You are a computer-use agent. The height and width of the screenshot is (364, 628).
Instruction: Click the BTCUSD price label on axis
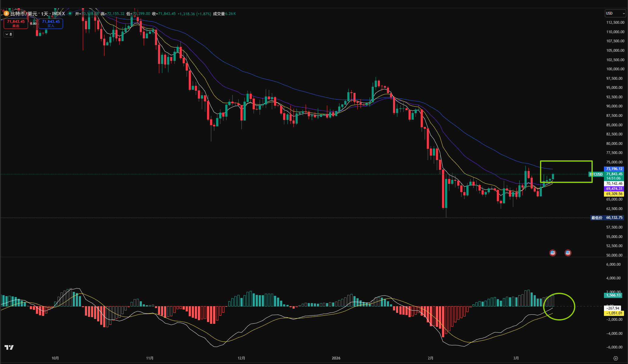click(x=596, y=174)
